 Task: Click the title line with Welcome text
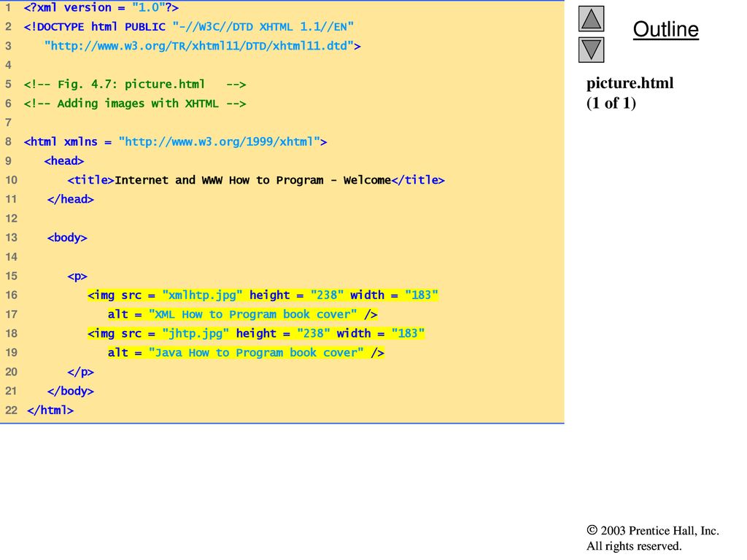[256, 180]
